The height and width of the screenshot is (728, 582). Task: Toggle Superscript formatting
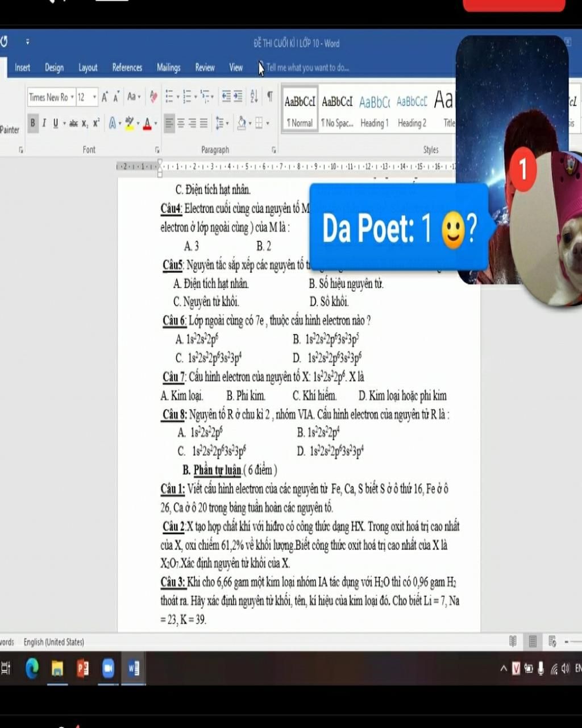click(96, 123)
